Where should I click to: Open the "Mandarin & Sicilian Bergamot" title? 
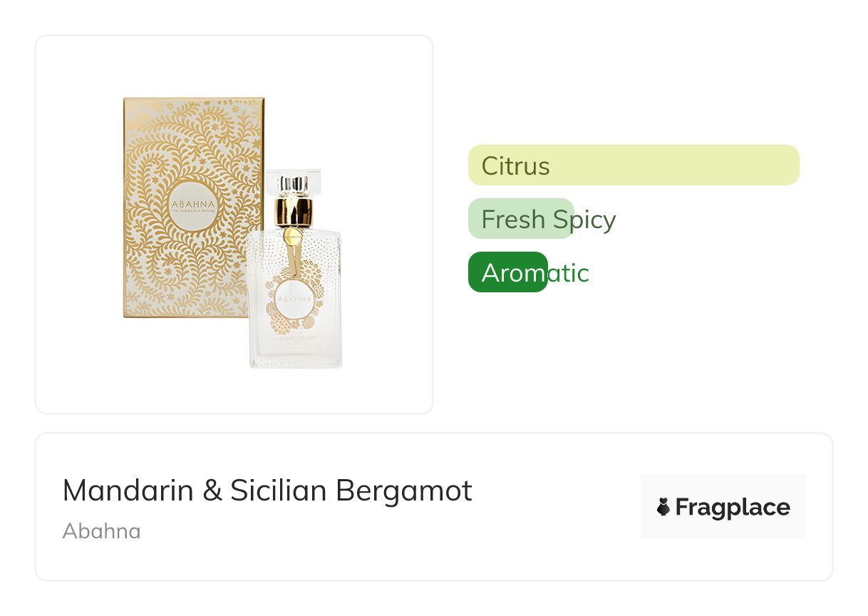point(267,491)
